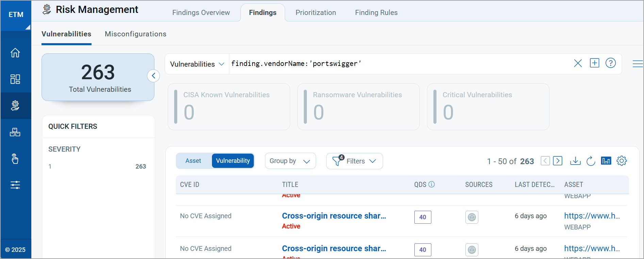Select the Vulnerability view toggle
Image resolution: width=644 pixels, height=259 pixels.
click(x=233, y=161)
